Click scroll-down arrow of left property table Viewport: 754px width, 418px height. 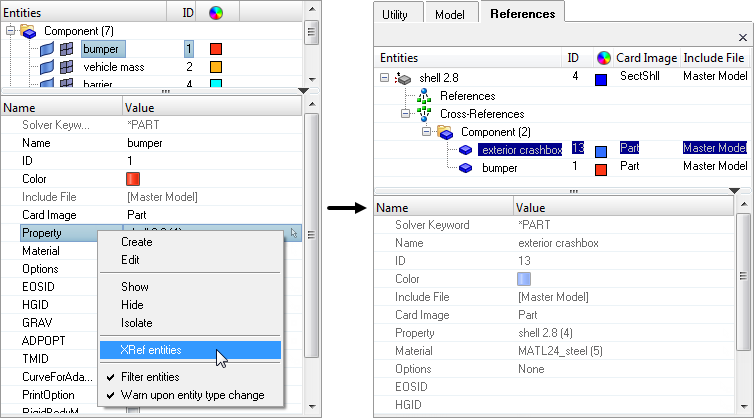[x=312, y=406]
